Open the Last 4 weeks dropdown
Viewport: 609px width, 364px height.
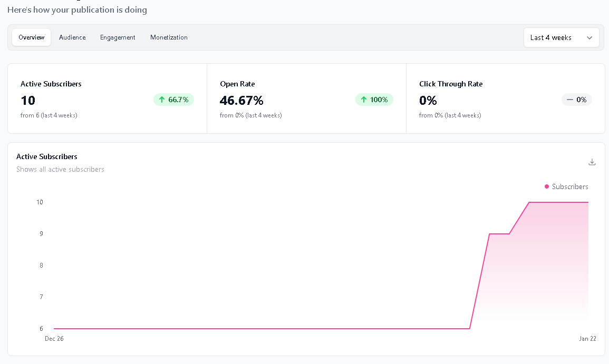pyautogui.click(x=561, y=37)
